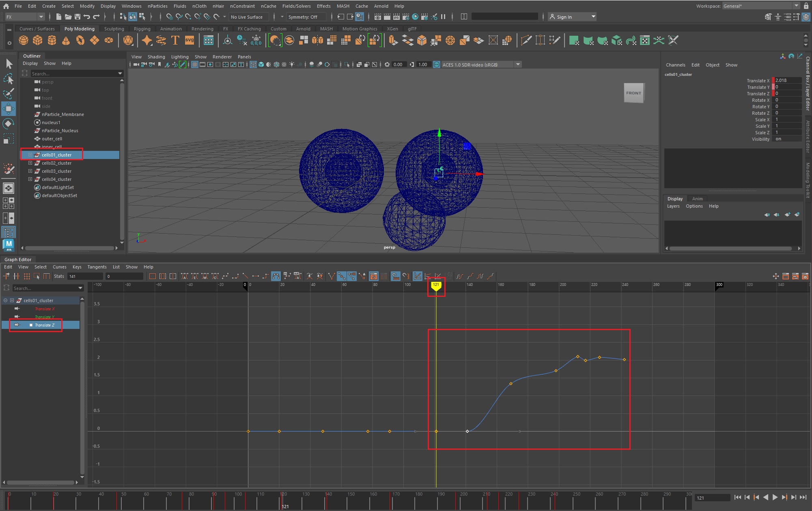
Task: Expand the cells02_cluster node
Action: 30,163
